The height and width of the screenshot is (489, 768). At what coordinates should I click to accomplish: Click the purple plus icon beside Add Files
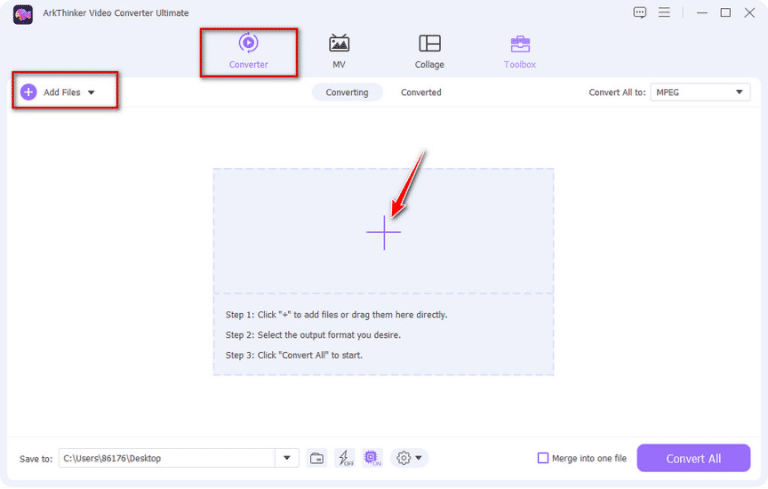point(28,92)
